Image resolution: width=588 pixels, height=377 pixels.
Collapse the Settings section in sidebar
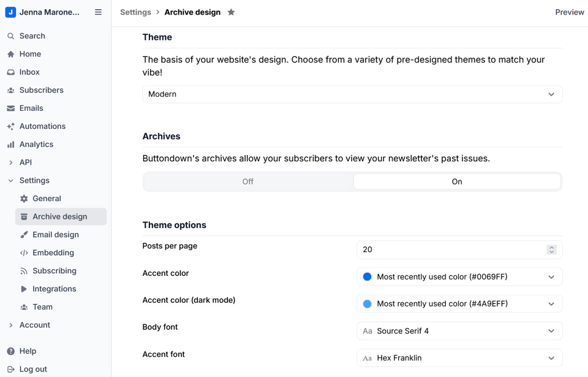[x=10, y=180]
